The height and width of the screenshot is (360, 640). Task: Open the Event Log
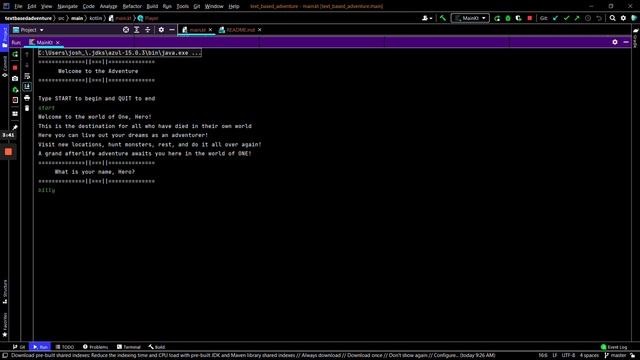(x=614, y=347)
